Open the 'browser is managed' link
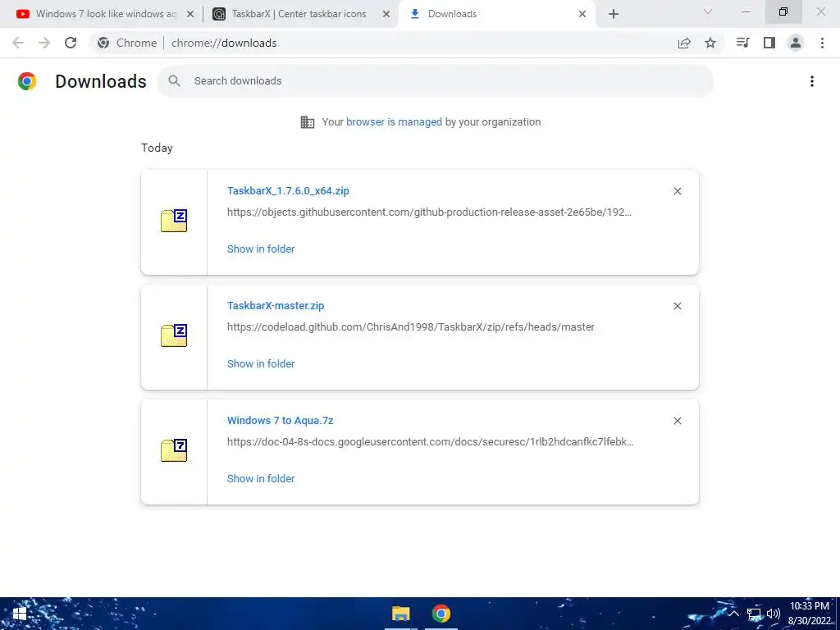This screenshot has height=630, width=840. click(395, 121)
